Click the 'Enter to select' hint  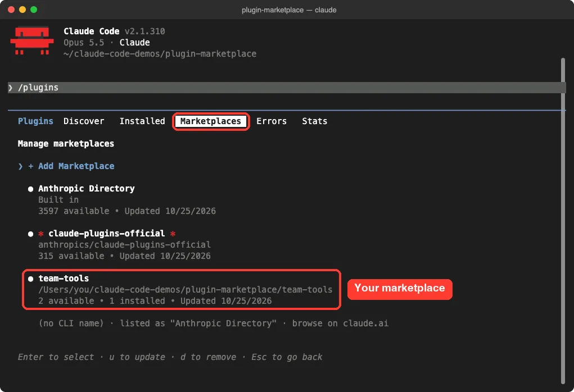tap(56, 357)
